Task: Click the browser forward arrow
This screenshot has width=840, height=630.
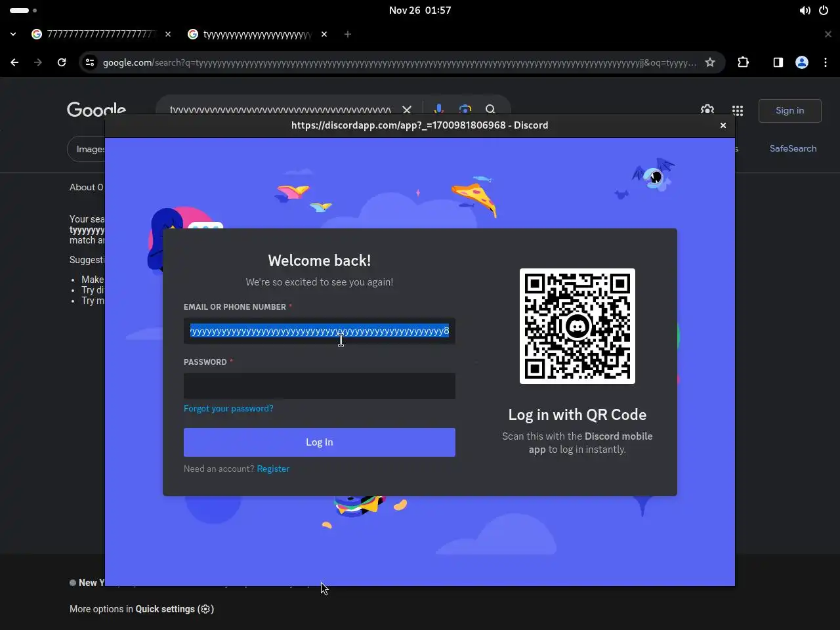Action: [38, 62]
